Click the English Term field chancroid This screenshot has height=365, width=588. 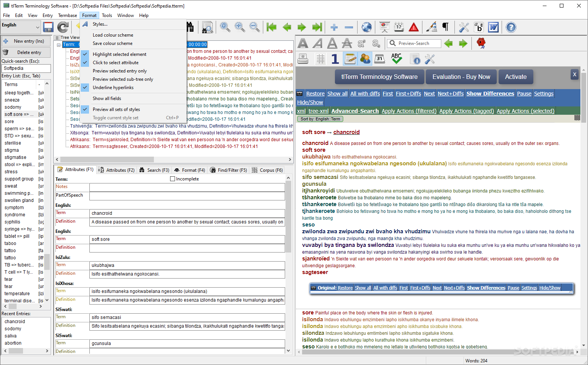click(x=187, y=213)
